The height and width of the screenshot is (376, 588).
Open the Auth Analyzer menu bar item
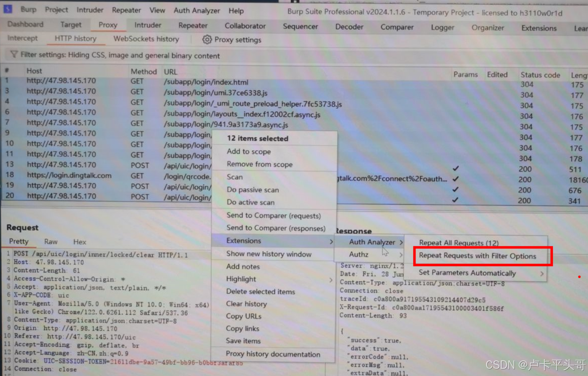[x=196, y=10]
